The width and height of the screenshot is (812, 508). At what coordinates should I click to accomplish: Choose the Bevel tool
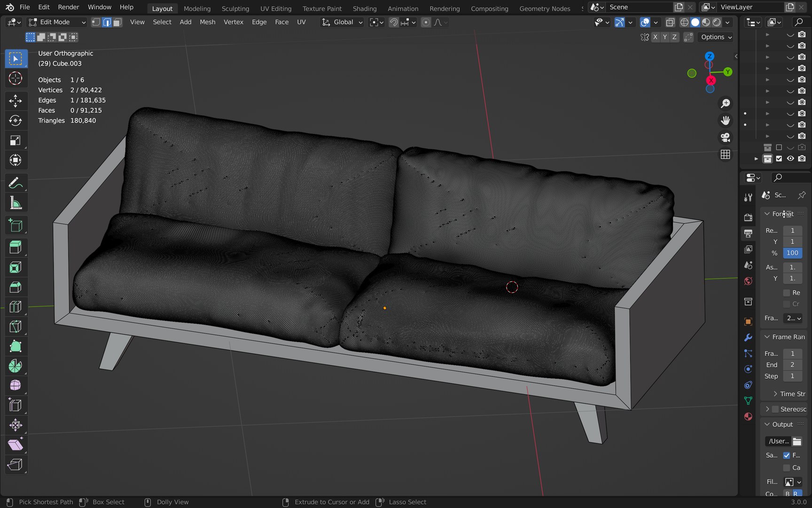[x=16, y=287]
